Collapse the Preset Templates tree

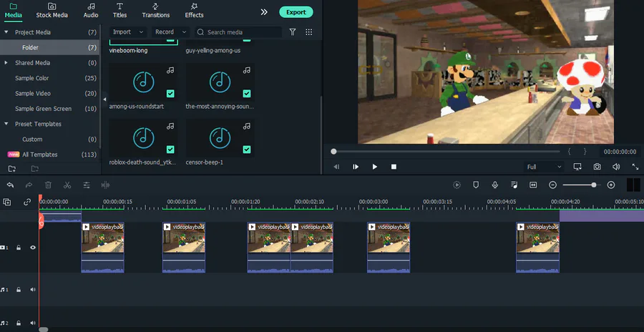(x=6, y=124)
